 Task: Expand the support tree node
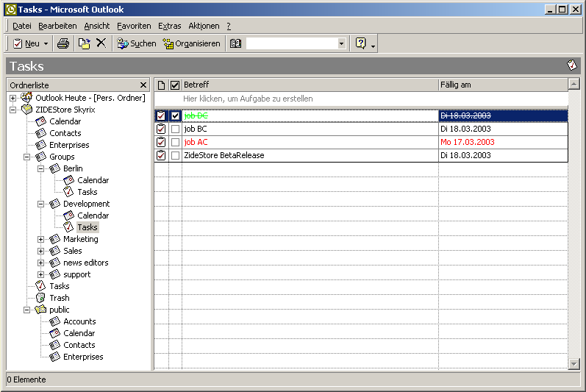[41, 274]
